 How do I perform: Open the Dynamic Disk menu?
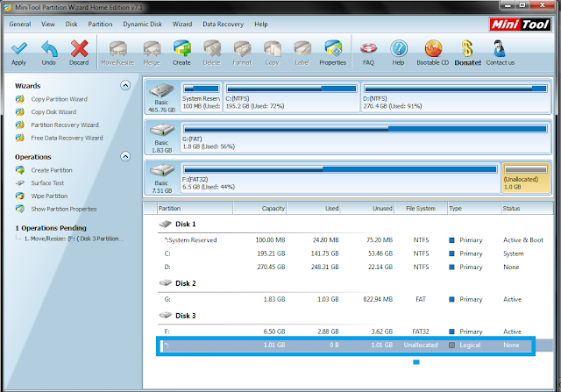[142, 25]
